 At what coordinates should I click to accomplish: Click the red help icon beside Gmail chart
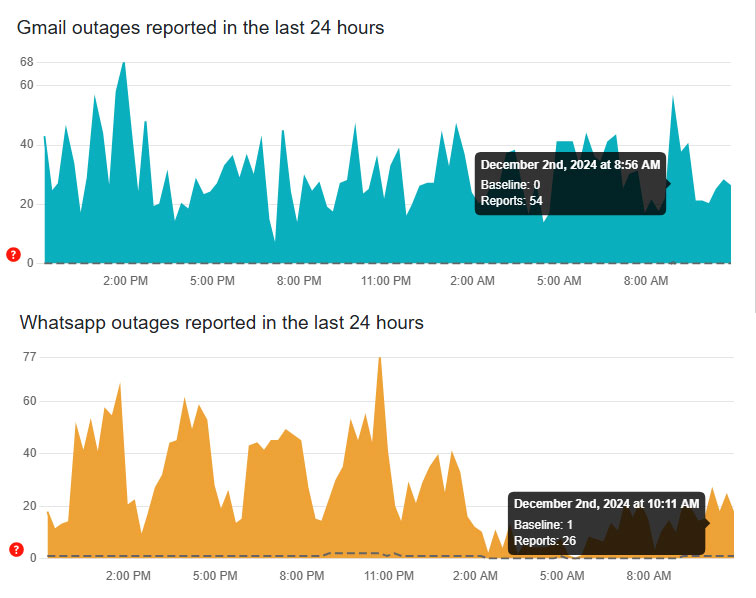[14, 255]
